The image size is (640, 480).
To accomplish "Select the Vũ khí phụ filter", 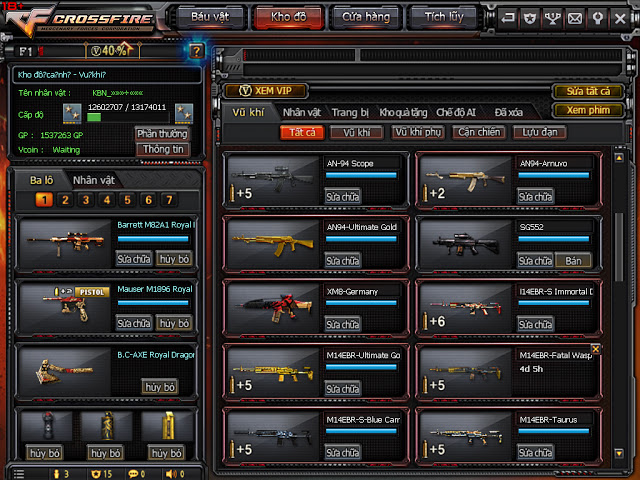I will point(418,132).
